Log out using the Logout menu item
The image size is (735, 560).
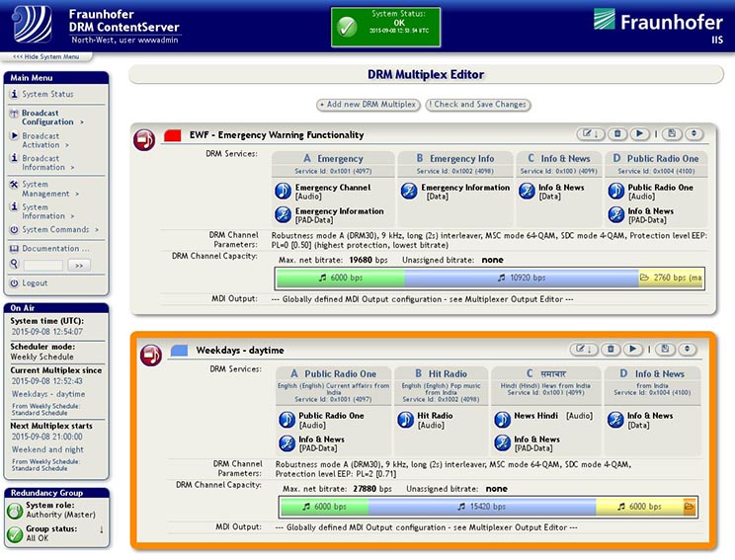click(35, 283)
